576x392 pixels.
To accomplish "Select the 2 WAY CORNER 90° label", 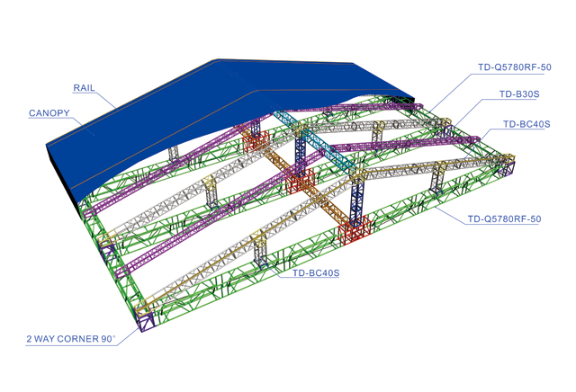I will pyautogui.click(x=71, y=339).
